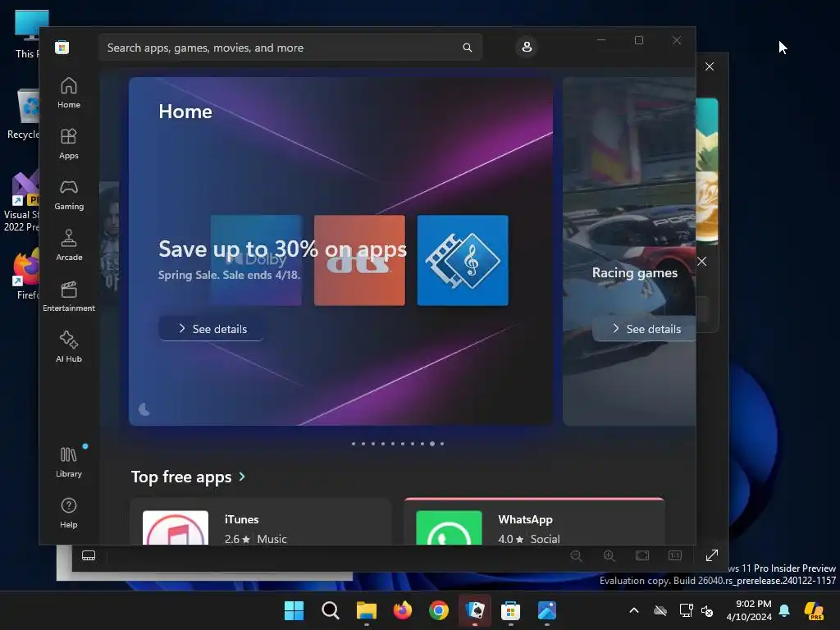Launch Google Chrome from the taskbar
Image resolution: width=840 pixels, height=630 pixels.
click(439, 610)
